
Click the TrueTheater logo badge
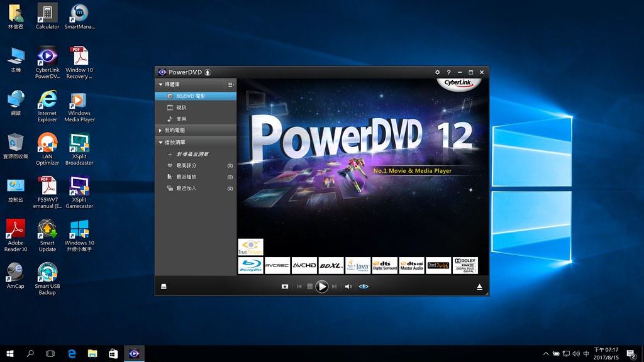250,247
